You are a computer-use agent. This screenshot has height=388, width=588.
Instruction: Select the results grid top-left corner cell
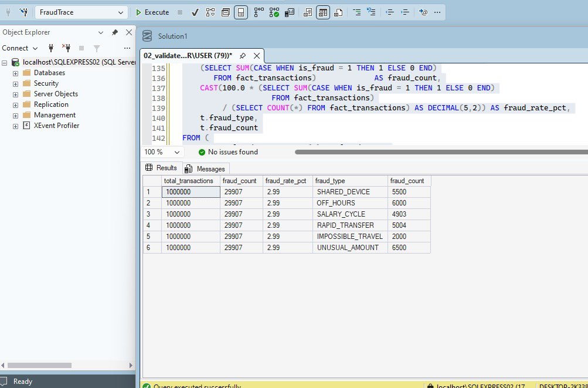click(152, 181)
